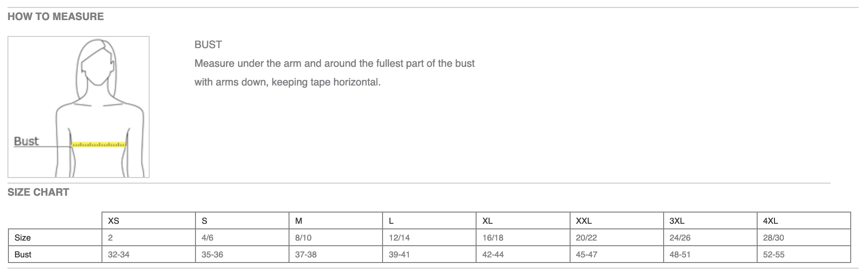Click the bust measurement illustration image

point(79,107)
